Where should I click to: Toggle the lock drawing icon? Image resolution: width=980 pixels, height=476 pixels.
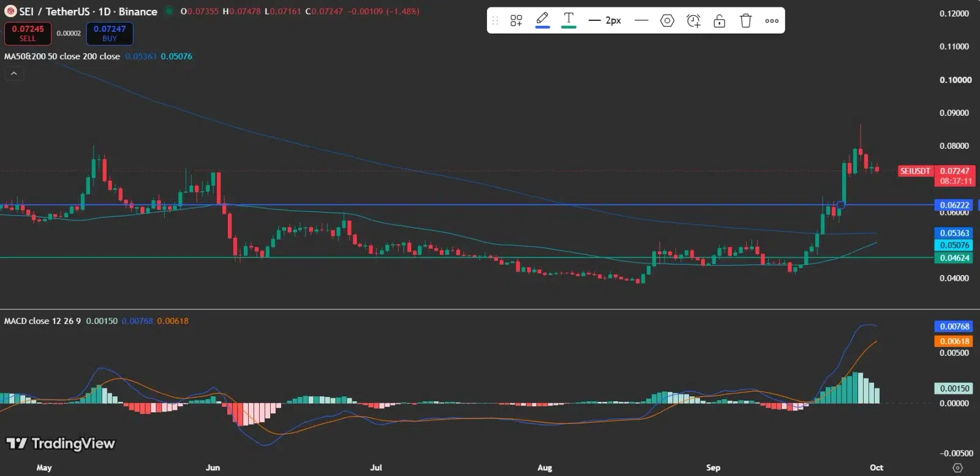pos(719,20)
